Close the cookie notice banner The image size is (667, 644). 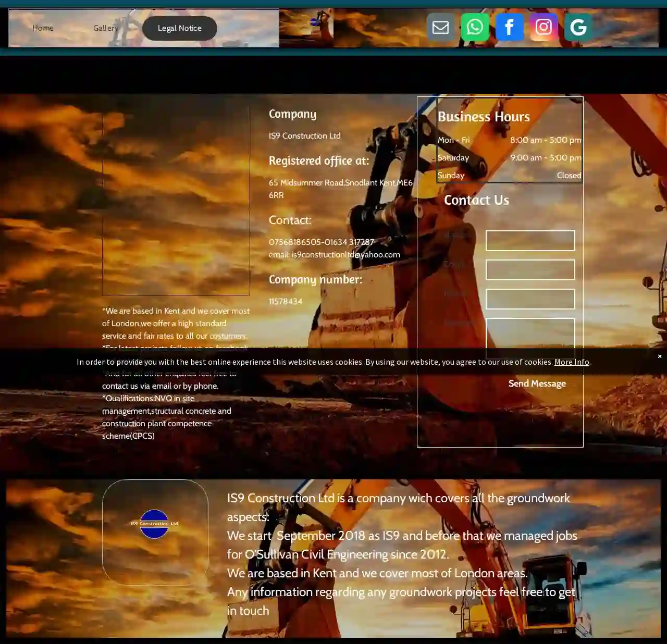660,356
